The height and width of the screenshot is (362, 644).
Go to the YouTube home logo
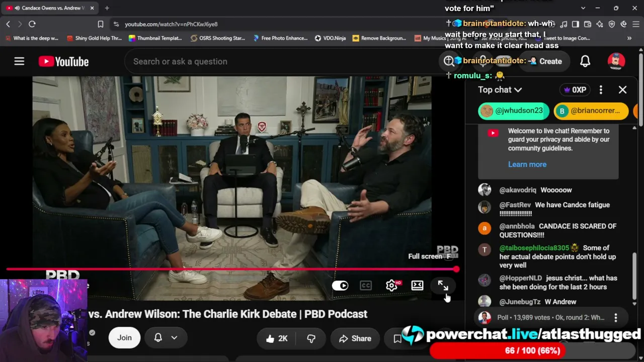tap(63, 61)
